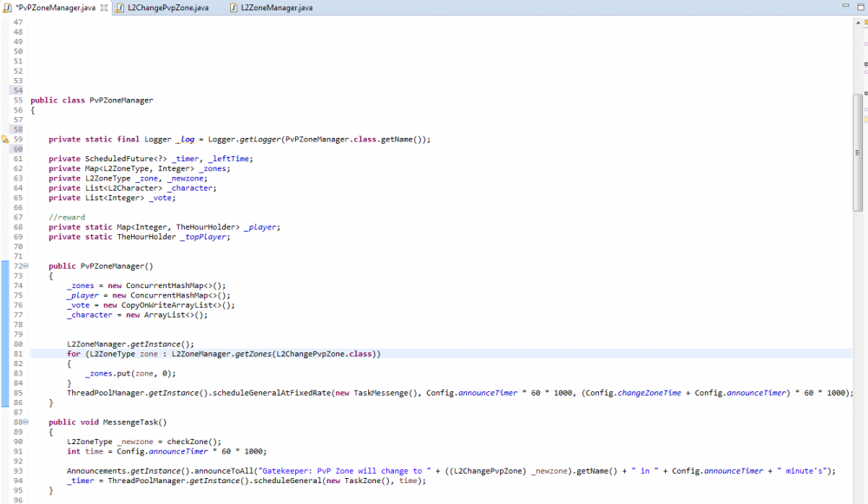Click the warning marker on line 59
Screen dimensions: 868x504
(x=5, y=139)
